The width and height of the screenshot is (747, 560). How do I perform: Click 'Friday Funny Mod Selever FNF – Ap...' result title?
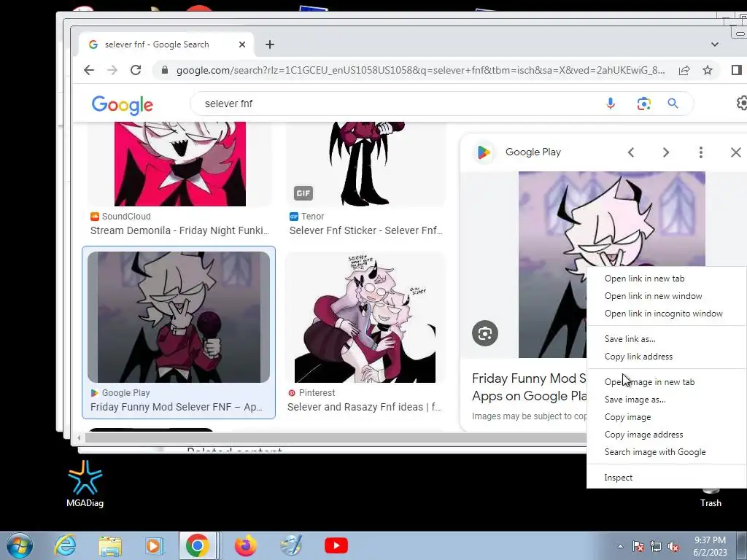177,407
